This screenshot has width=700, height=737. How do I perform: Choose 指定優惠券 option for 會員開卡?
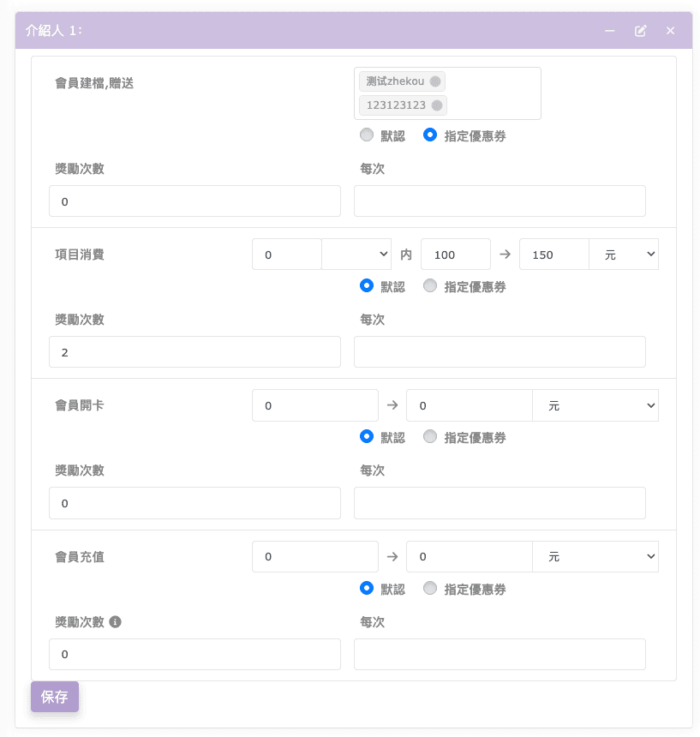click(430, 437)
